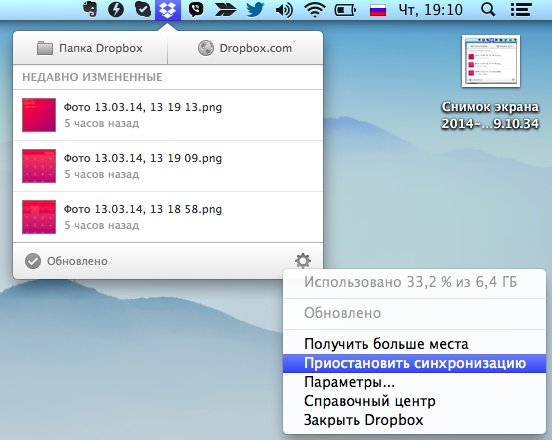Click the Снимок экрана 2014-...9.10.34 file label
Viewport: 552px width, 440px height.
coord(490,115)
